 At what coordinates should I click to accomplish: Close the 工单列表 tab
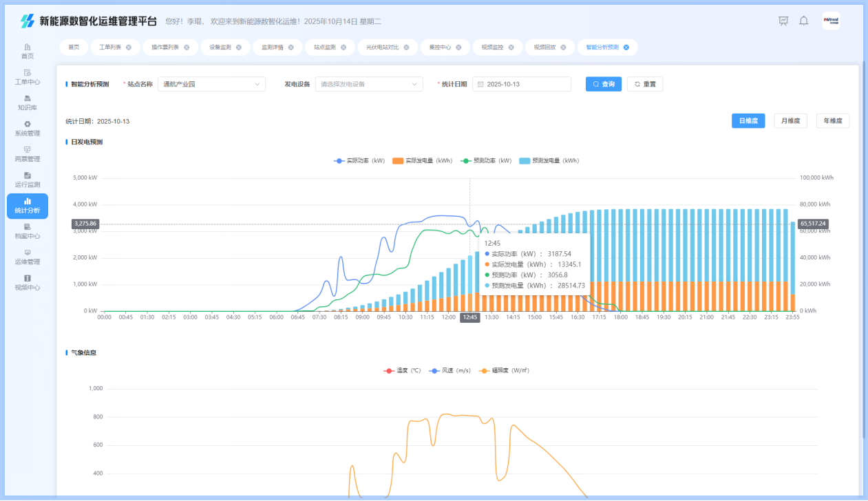coord(129,47)
